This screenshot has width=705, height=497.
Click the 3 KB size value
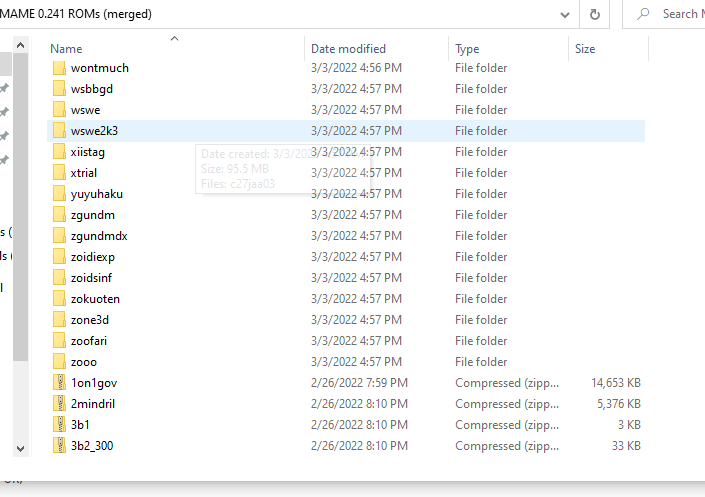(x=629, y=425)
